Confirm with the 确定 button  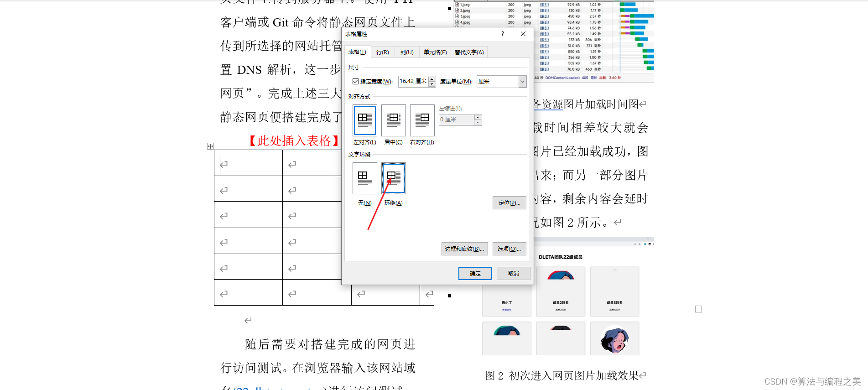(475, 273)
